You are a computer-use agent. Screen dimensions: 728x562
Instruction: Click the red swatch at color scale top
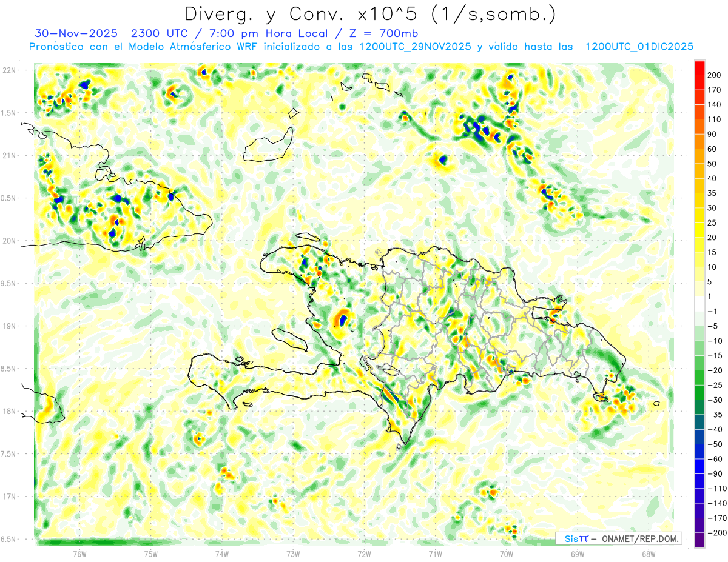(699, 67)
